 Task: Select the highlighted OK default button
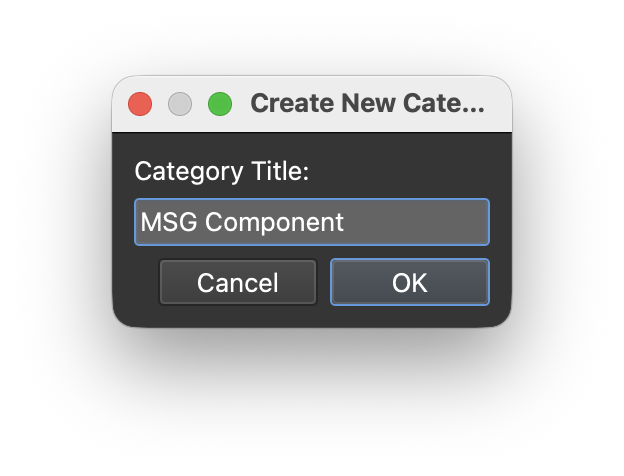click(x=410, y=282)
